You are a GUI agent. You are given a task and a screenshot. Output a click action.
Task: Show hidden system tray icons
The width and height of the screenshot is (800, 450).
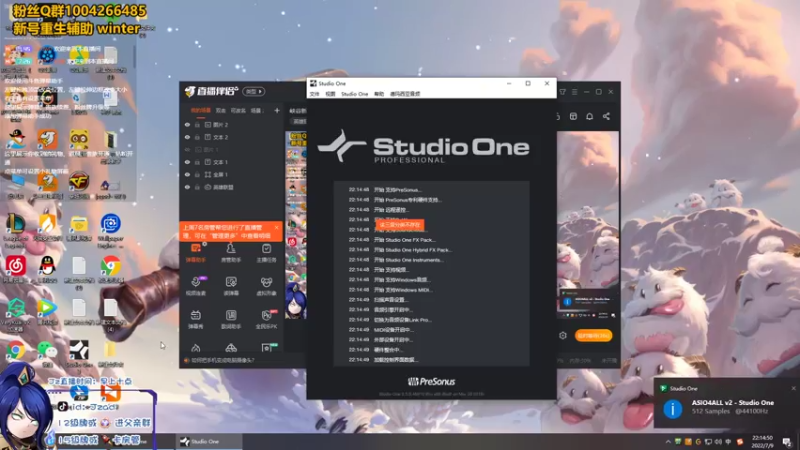(x=668, y=442)
